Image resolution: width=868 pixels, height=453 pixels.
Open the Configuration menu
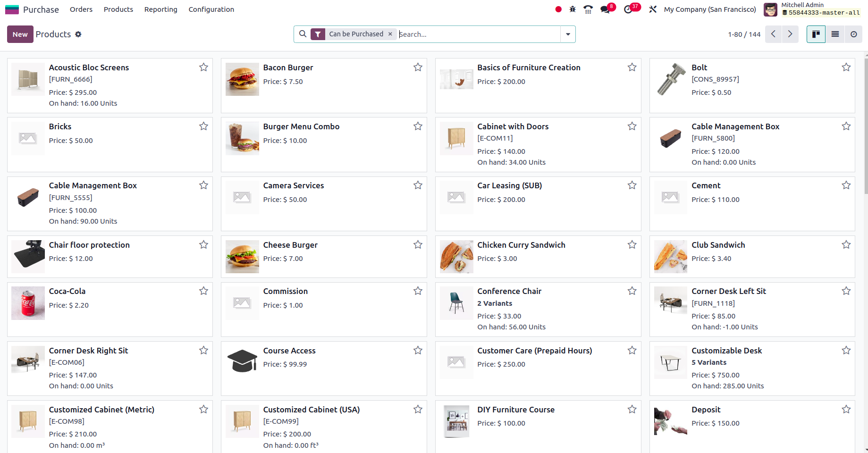tap(211, 9)
